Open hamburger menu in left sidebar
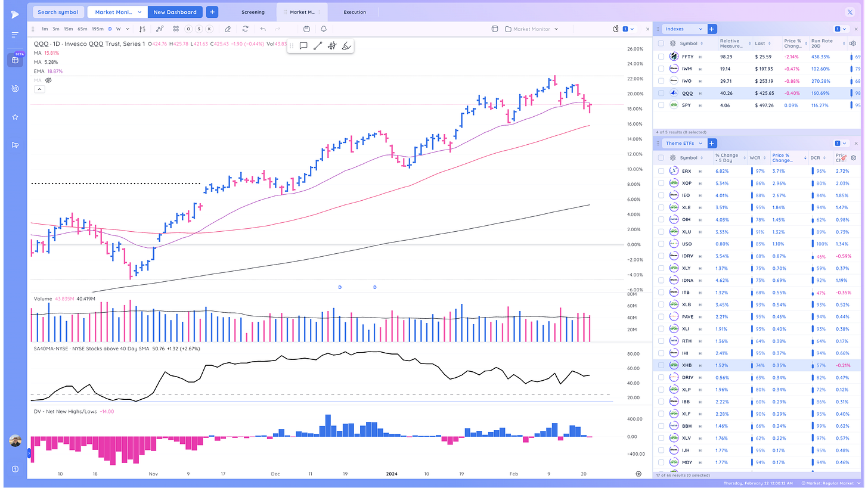 15,35
